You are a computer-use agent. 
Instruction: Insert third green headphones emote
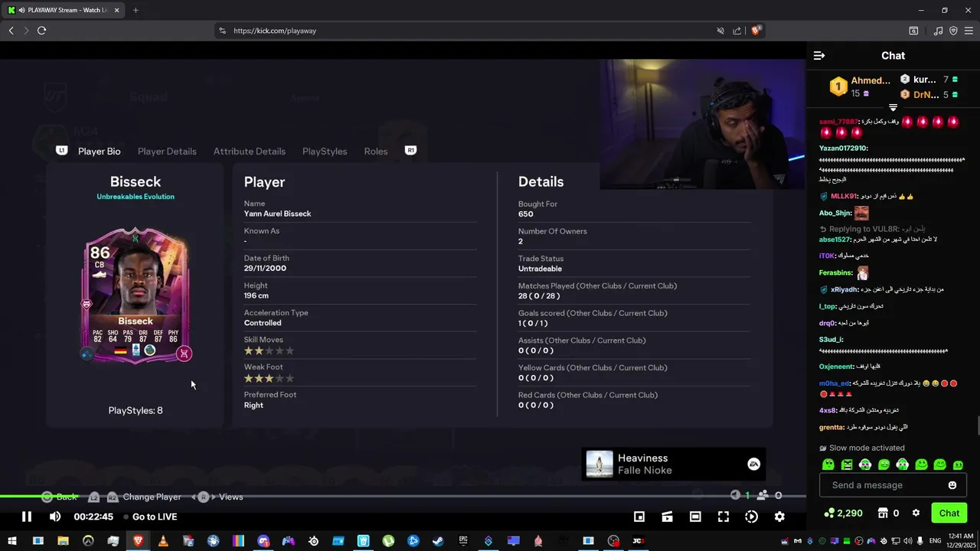click(x=865, y=465)
